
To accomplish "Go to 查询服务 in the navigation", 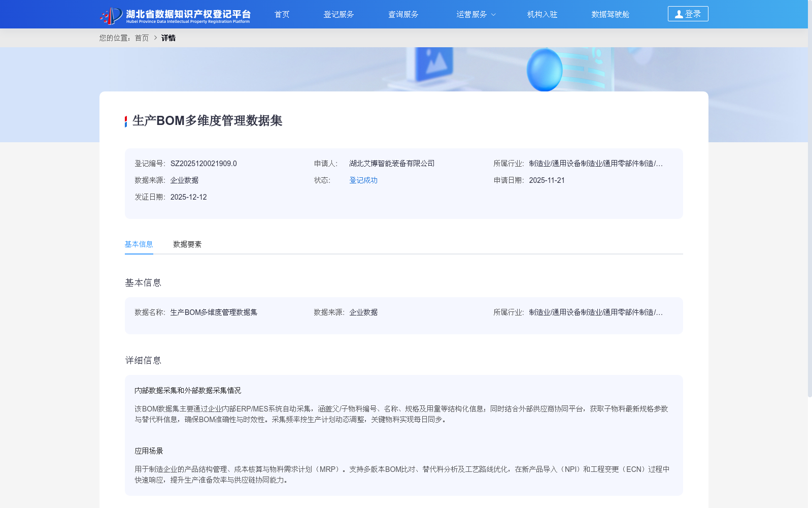I will pos(403,14).
